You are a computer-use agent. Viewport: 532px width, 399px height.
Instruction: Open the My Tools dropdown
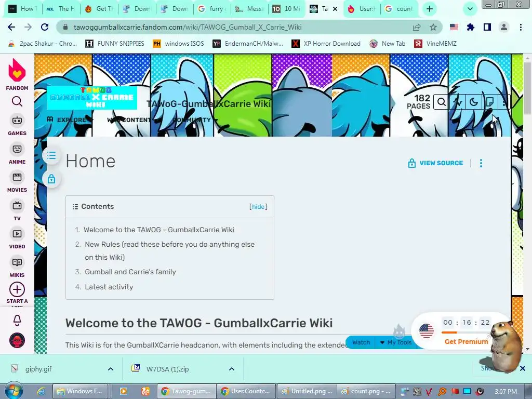tap(395, 342)
